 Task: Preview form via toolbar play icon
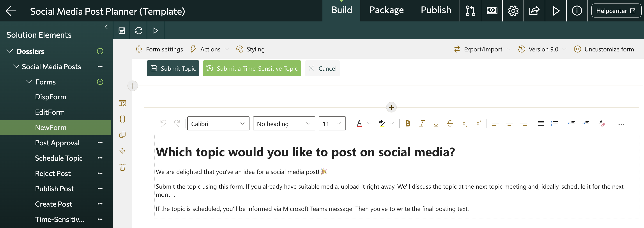(156, 30)
